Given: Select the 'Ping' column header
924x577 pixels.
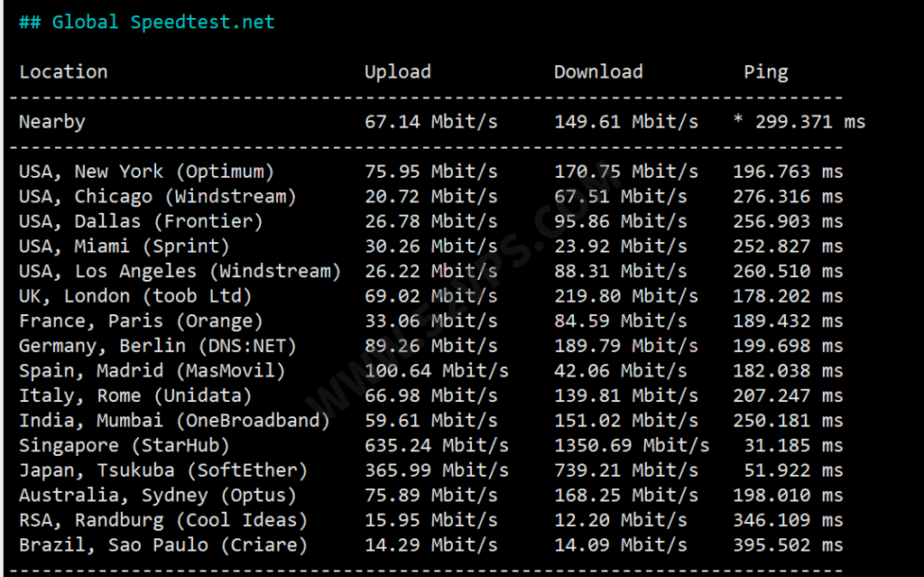Looking at the screenshot, I should tap(765, 72).
